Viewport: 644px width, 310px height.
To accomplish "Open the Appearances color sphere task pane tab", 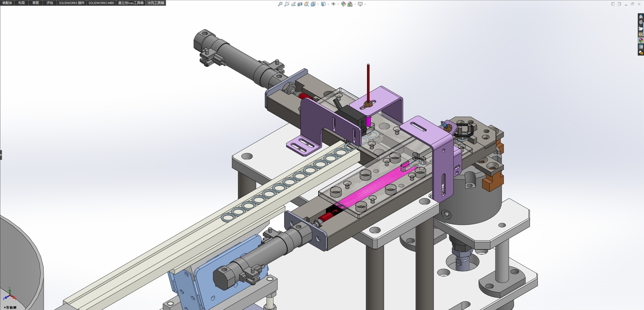I will click(641, 40).
